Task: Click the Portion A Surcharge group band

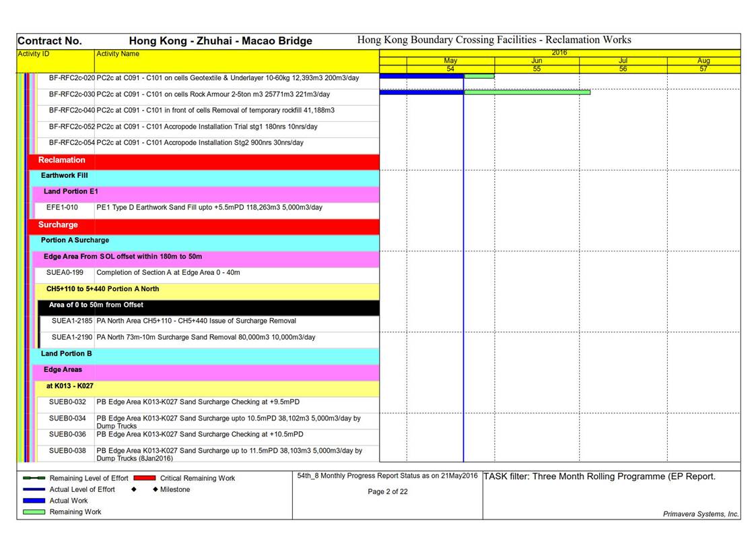Action: [x=205, y=243]
